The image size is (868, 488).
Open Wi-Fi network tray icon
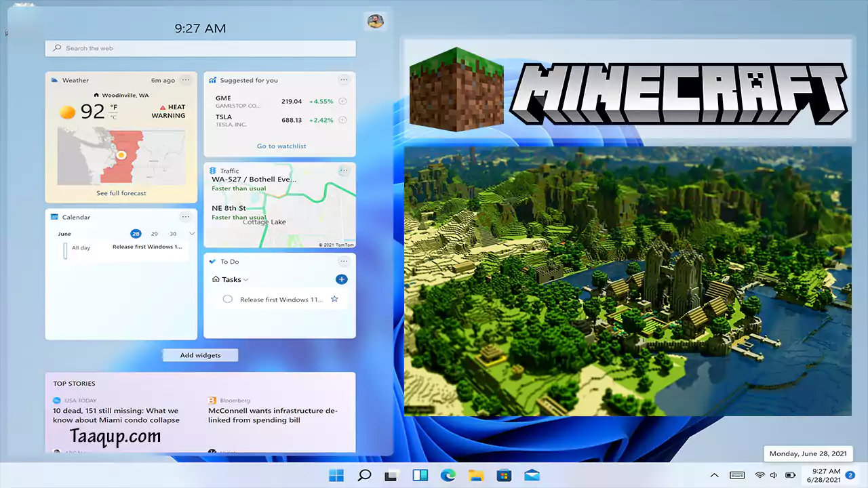(x=760, y=476)
